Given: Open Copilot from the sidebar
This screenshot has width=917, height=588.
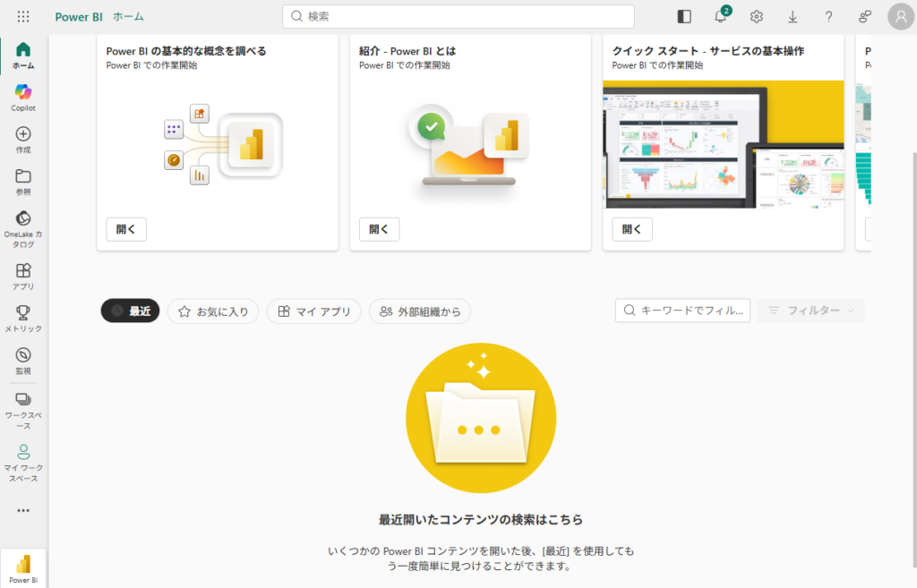Looking at the screenshot, I should (x=23, y=97).
